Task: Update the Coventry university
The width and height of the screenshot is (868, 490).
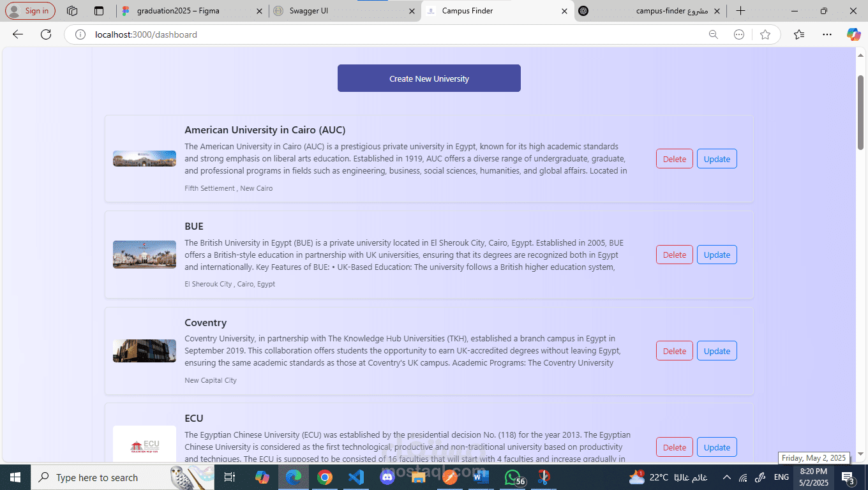Action: (717, 351)
